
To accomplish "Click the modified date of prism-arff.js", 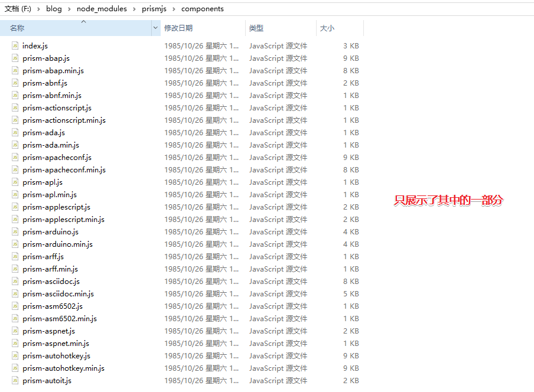I will [x=201, y=257].
